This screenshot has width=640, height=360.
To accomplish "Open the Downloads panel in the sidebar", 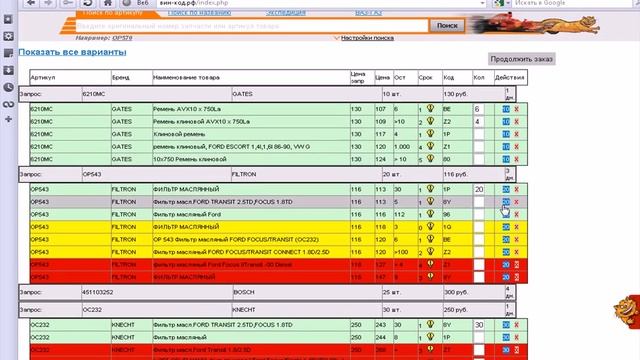I will click(x=8, y=70).
